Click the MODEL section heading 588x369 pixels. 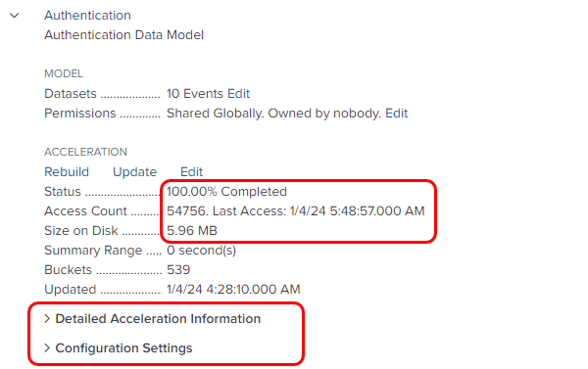[64, 73]
